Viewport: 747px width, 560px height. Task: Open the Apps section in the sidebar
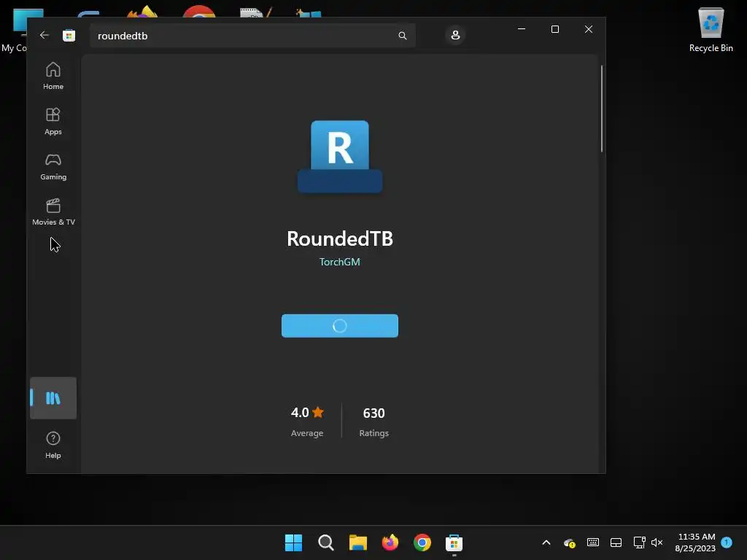click(x=53, y=122)
